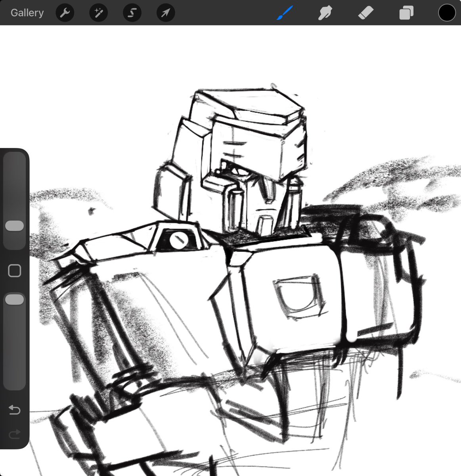Undo the last stroke
The image size is (461, 476).
pyautogui.click(x=15, y=409)
